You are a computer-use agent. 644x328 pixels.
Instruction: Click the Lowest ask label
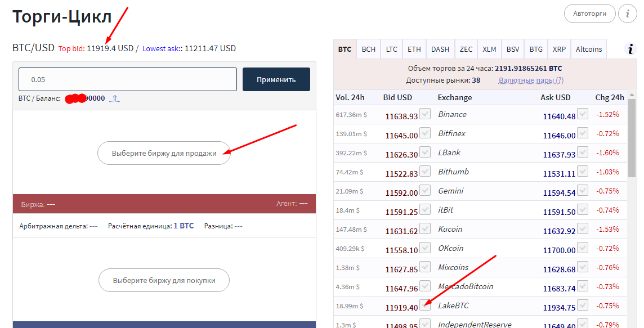coord(162,48)
